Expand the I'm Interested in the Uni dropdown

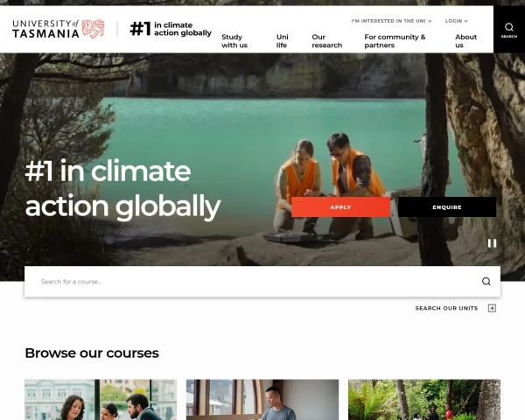pyautogui.click(x=391, y=21)
